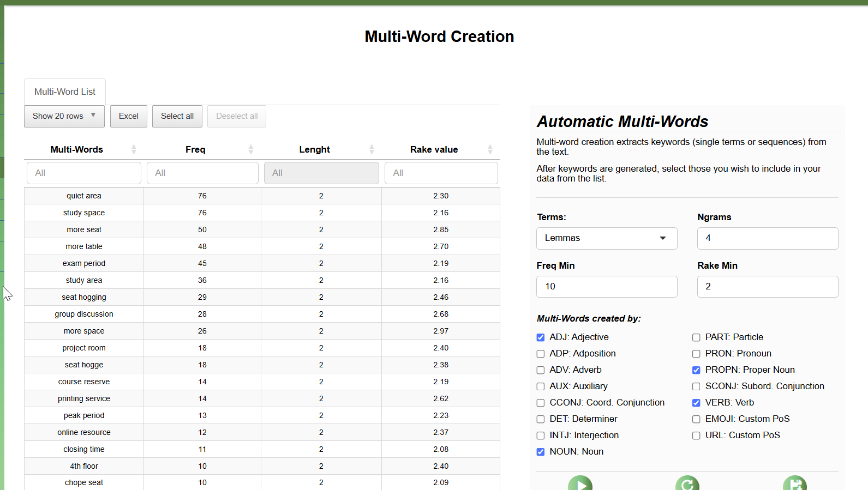
Task: Open the Terms Lemmas dropdown
Action: (x=607, y=238)
